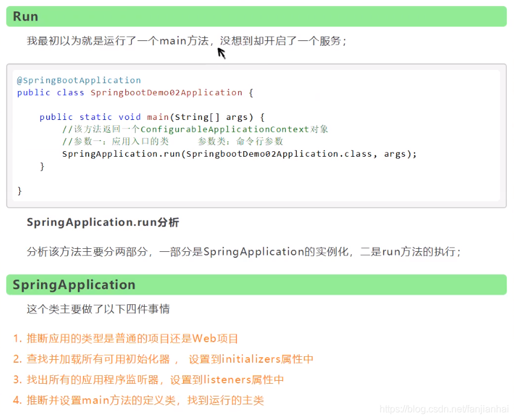The width and height of the screenshot is (514, 420).
Task: Click the SpringApplication.run(...) code line
Action: pyautogui.click(x=240, y=154)
